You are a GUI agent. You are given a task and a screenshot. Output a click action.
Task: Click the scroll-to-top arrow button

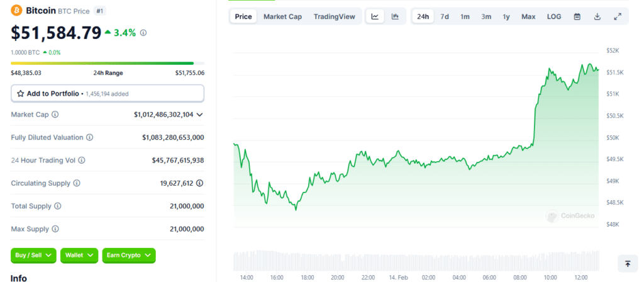coord(628,264)
